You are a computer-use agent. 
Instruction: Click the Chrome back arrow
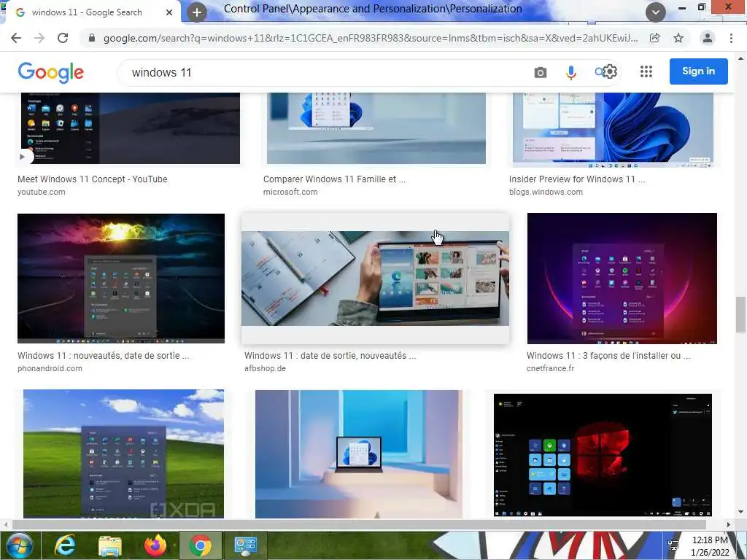(x=16, y=38)
